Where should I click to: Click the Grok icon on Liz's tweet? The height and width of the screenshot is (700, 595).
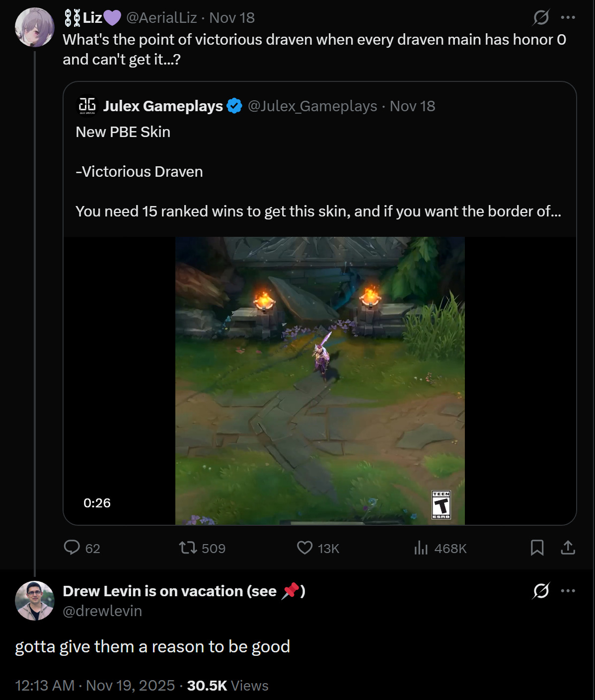pyautogui.click(x=541, y=18)
